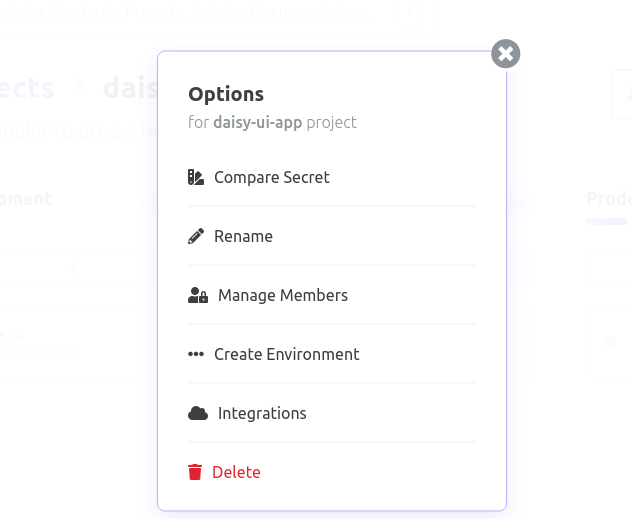Click the Compare Secret icon
Viewport: 632px width, 519px height.
pyautogui.click(x=196, y=178)
